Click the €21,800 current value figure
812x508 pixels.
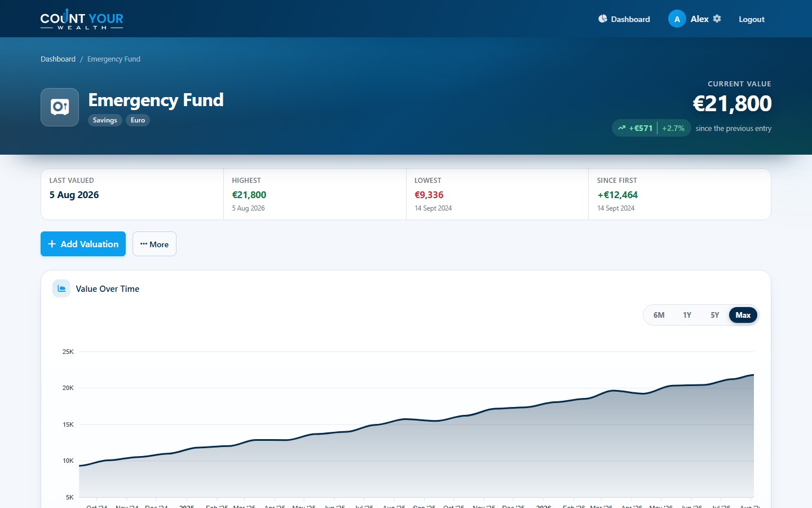[x=732, y=103]
